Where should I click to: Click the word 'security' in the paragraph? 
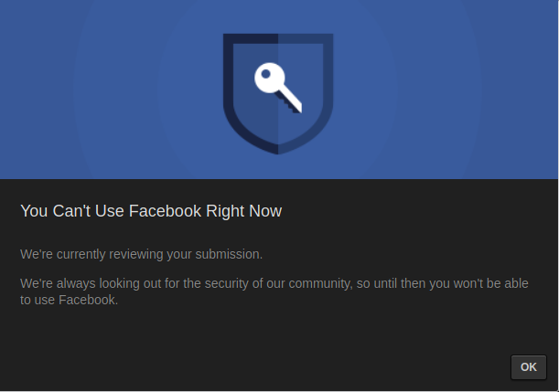pos(226,284)
